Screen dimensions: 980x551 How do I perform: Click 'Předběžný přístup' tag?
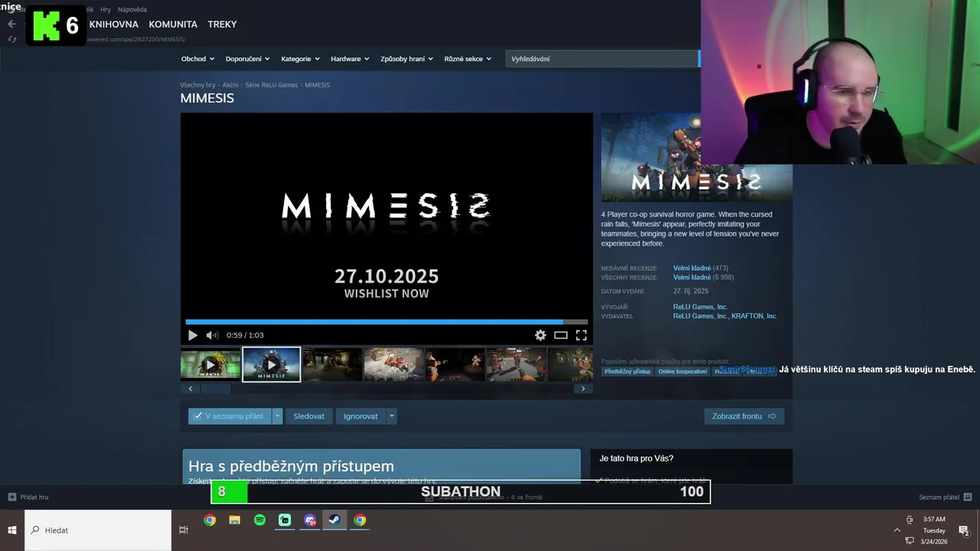[x=627, y=371]
